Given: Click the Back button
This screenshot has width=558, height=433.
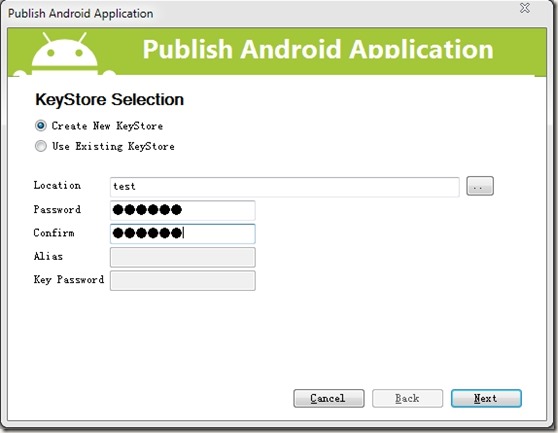Looking at the screenshot, I should click(407, 398).
